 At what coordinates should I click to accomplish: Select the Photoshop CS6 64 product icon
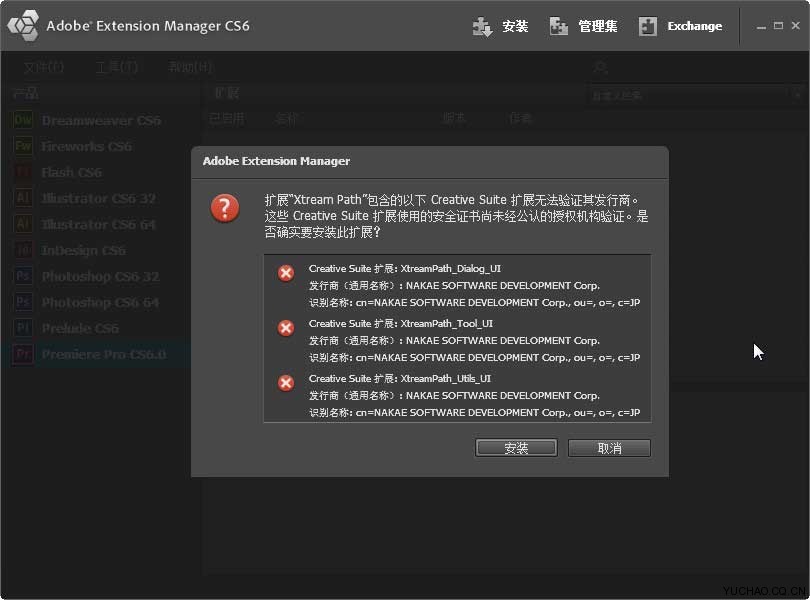(25, 302)
